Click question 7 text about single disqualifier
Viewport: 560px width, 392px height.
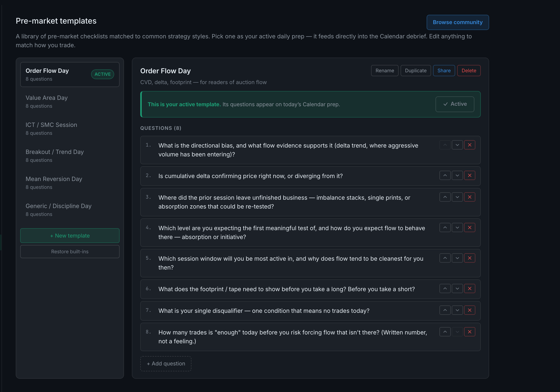click(264, 311)
